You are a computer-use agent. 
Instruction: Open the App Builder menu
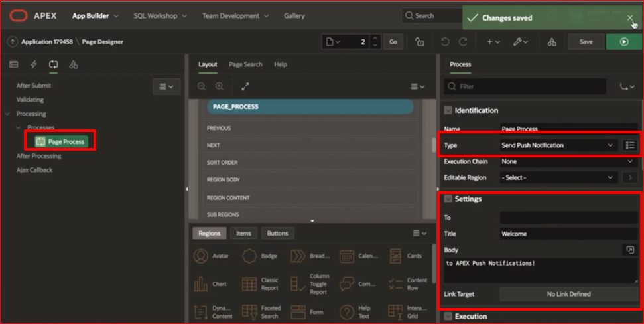point(96,16)
